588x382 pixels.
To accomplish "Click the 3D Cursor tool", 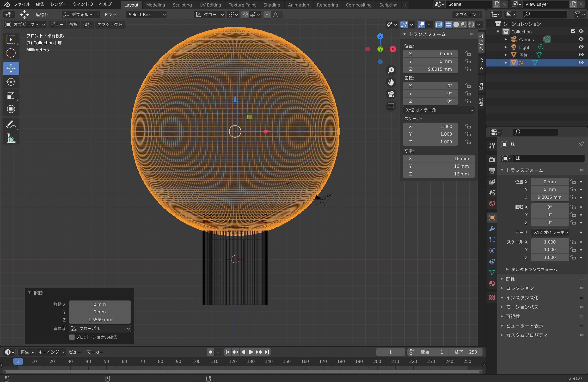I will (x=11, y=53).
